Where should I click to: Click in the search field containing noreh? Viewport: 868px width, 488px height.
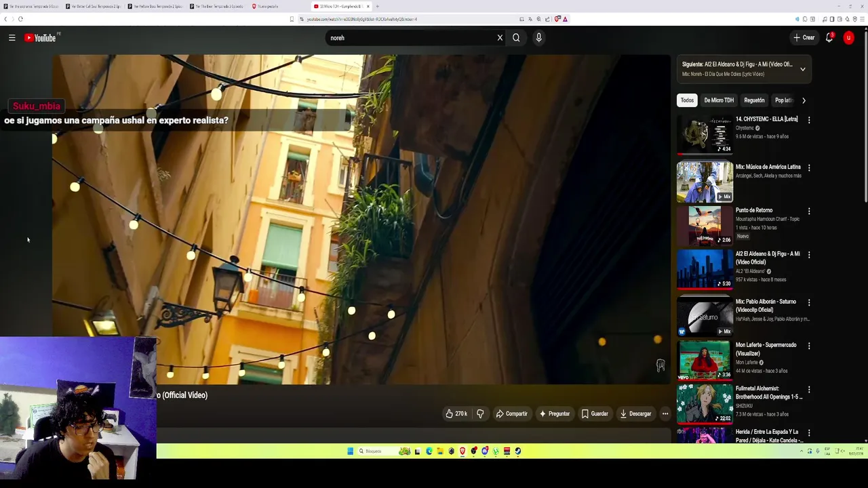coord(410,38)
